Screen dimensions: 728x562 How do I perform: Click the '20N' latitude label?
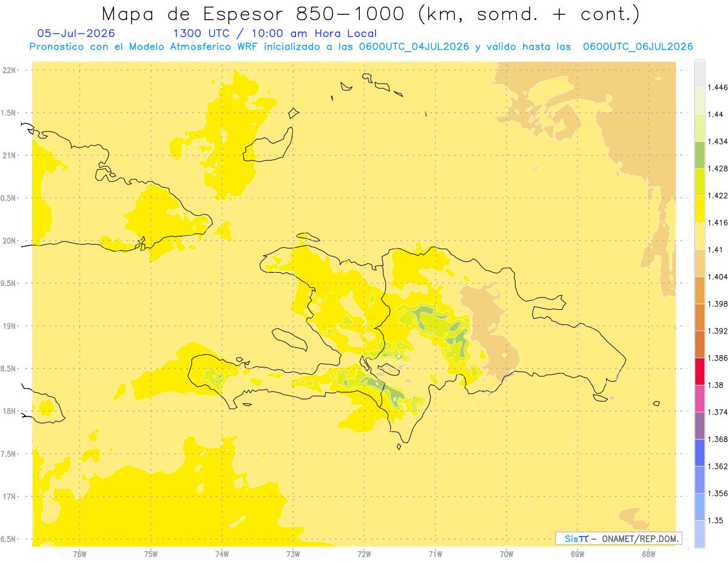click(8, 241)
